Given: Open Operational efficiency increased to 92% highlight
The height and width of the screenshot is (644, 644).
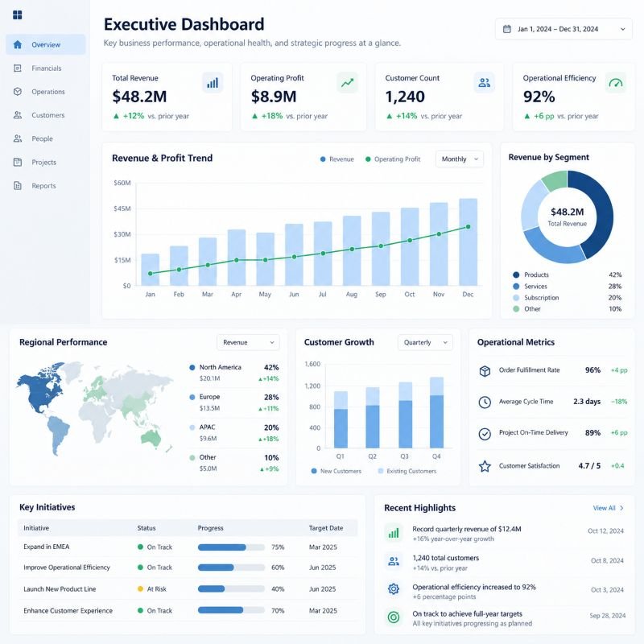Looking at the screenshot, I should [x=505, y=592].
